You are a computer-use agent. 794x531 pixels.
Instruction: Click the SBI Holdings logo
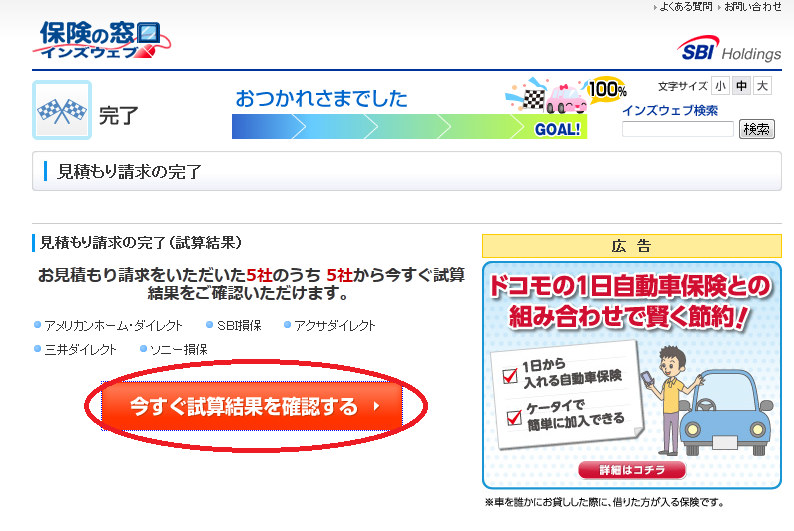[x=729, y=49]
